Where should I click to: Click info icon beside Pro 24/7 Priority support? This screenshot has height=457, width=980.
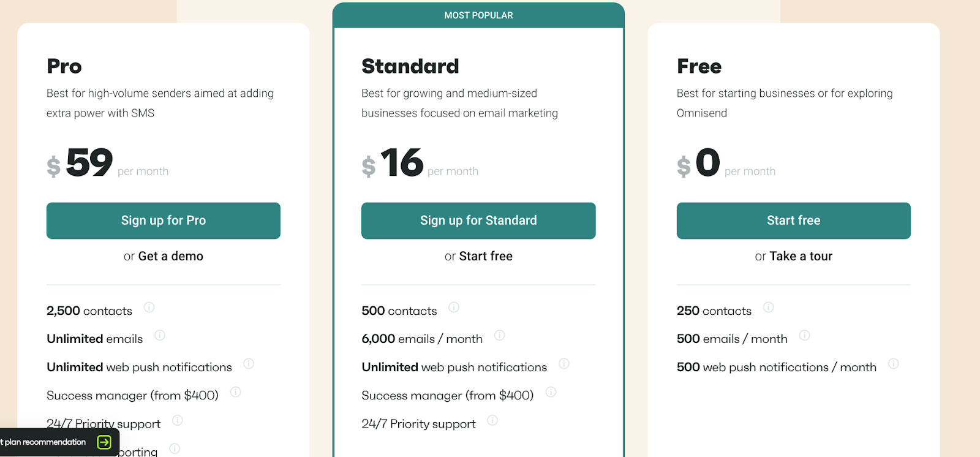tap(178, 420)
